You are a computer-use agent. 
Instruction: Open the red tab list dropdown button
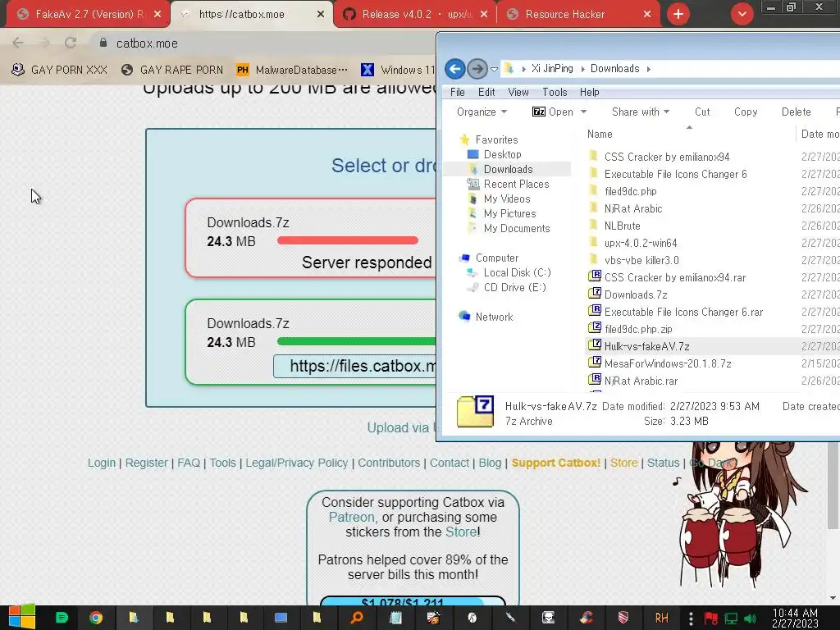[x=742, y=14]
